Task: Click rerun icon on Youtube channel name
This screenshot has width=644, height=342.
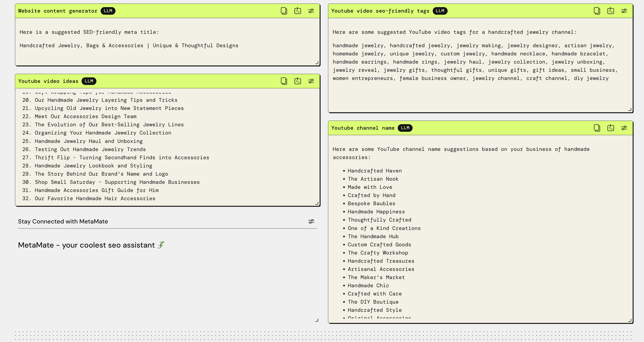Action: coord(610,128)
